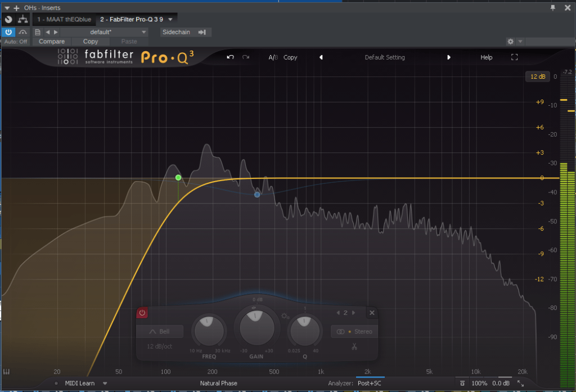
Task: Toggle the red band power button
Action: (x=142, y=313)
